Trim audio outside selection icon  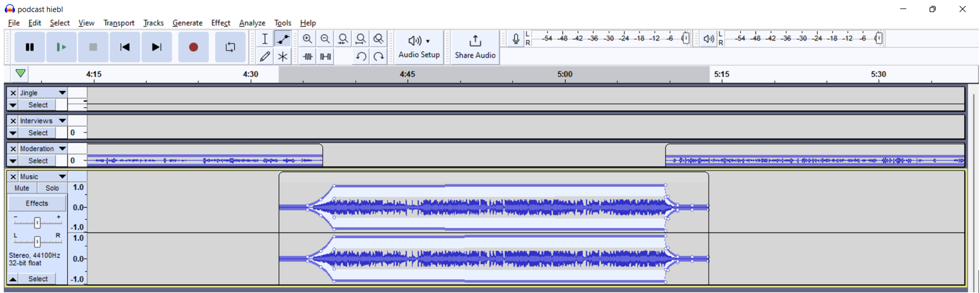click(307, 57)
